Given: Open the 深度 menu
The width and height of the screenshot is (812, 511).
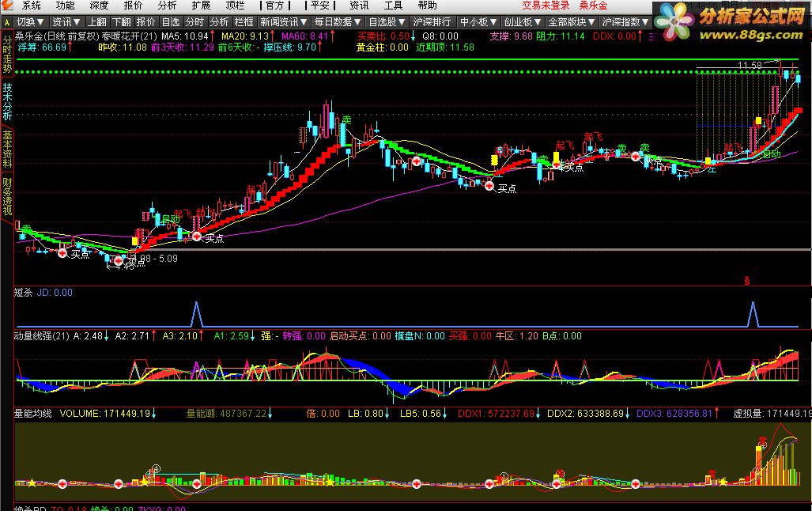Looking at the screenshot, I should pos(99,6).
